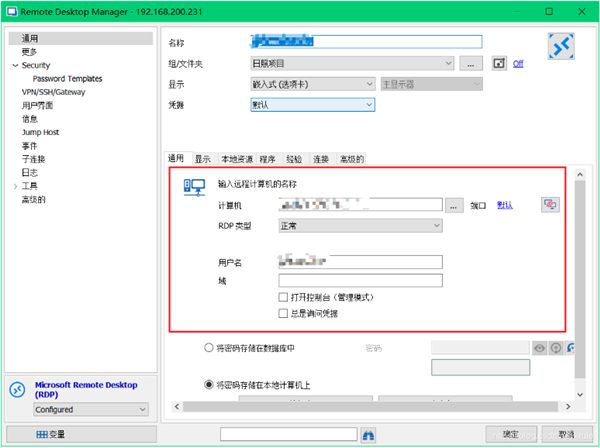Open the 主显示器 dropdown
This screenshot has height=448, width=600.
point(432,84)
